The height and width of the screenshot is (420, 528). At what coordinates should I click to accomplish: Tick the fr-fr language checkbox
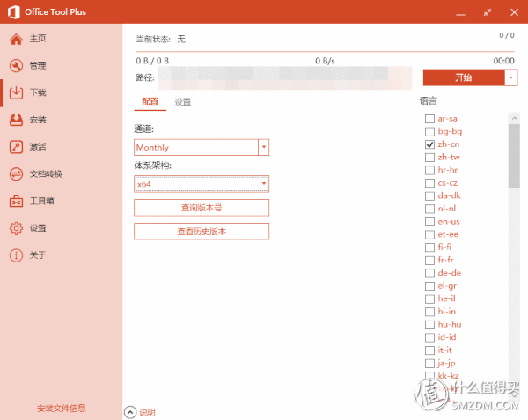coord(429,261)
